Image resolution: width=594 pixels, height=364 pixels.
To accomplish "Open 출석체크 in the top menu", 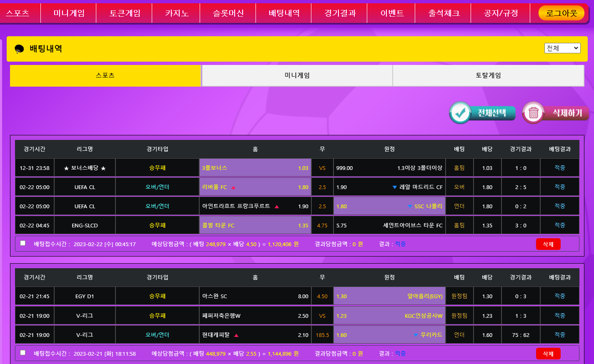I will [x=444, y=13].
